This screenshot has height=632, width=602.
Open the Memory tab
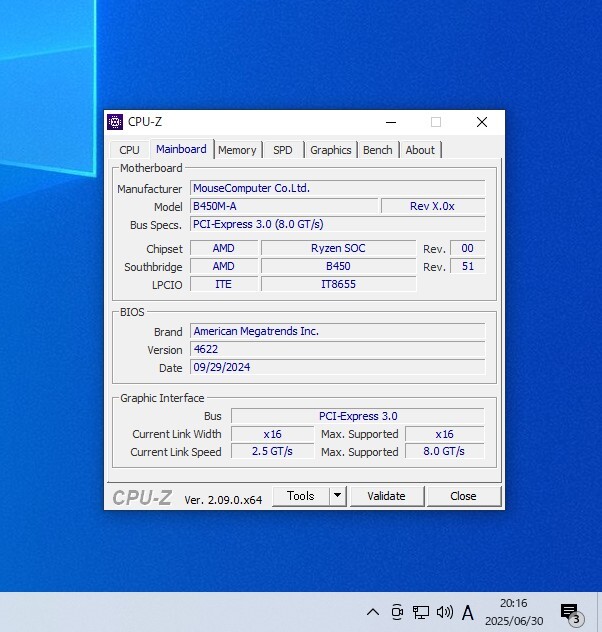[x=237, y=150]
